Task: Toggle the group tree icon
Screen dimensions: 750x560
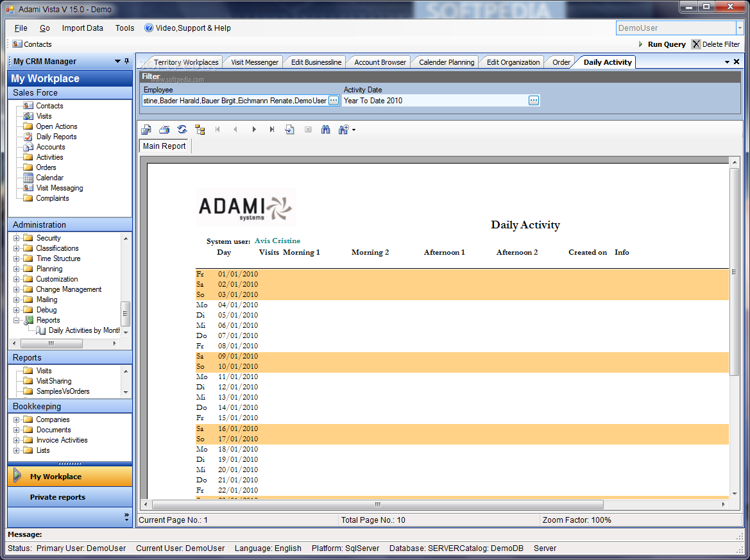Action: click(x=200, y=130)
